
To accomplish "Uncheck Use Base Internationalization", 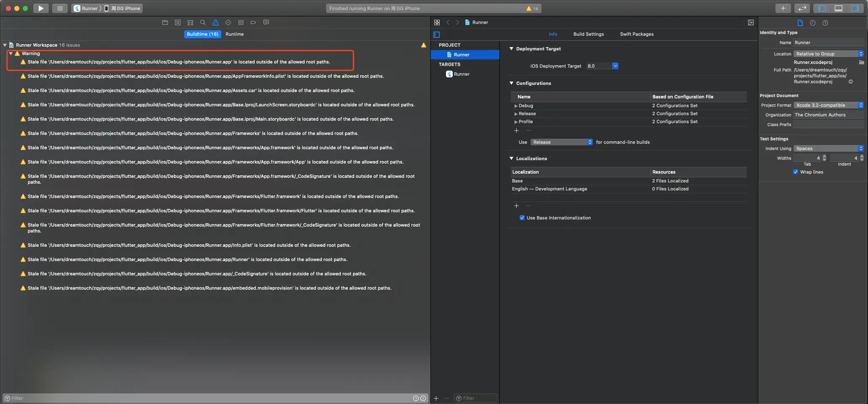I will tap(522, 218).
